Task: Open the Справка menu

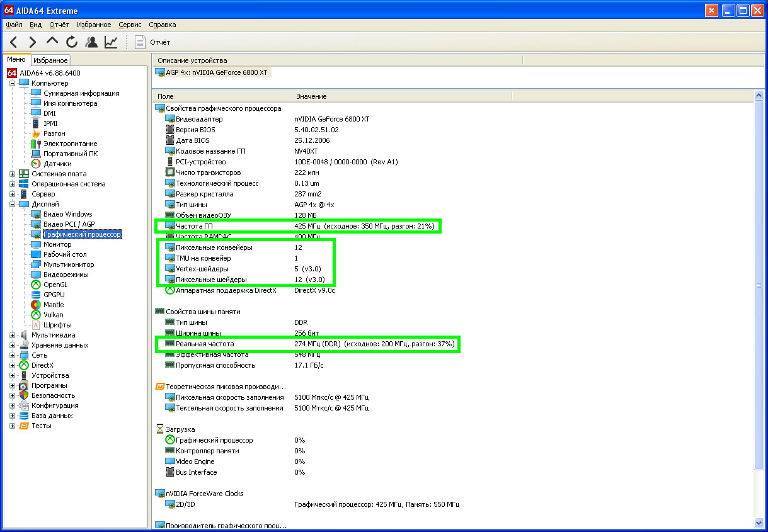Action: [163, 25]
